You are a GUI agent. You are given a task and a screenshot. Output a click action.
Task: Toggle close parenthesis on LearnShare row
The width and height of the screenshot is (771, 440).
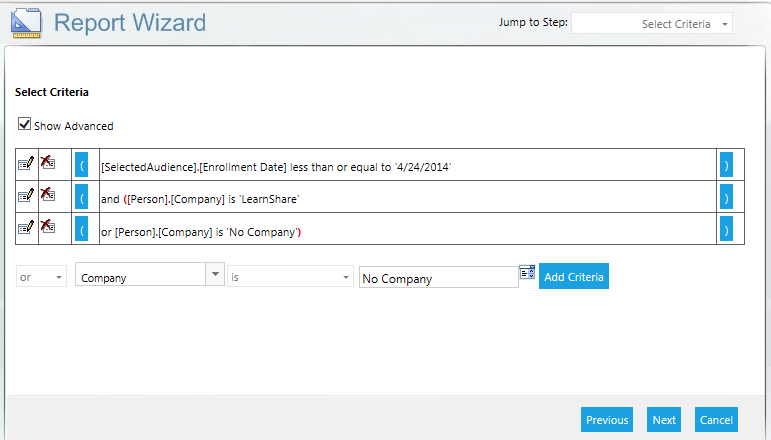point(726,198)
